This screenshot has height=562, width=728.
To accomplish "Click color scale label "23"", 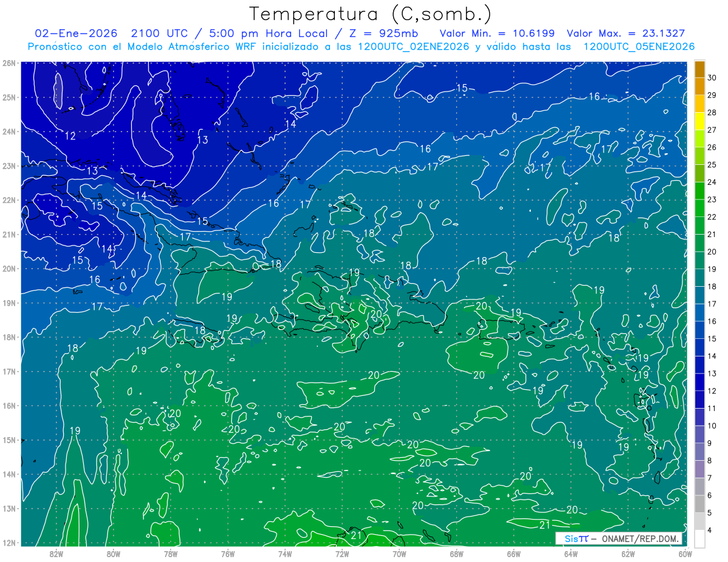I will [712, 199].
